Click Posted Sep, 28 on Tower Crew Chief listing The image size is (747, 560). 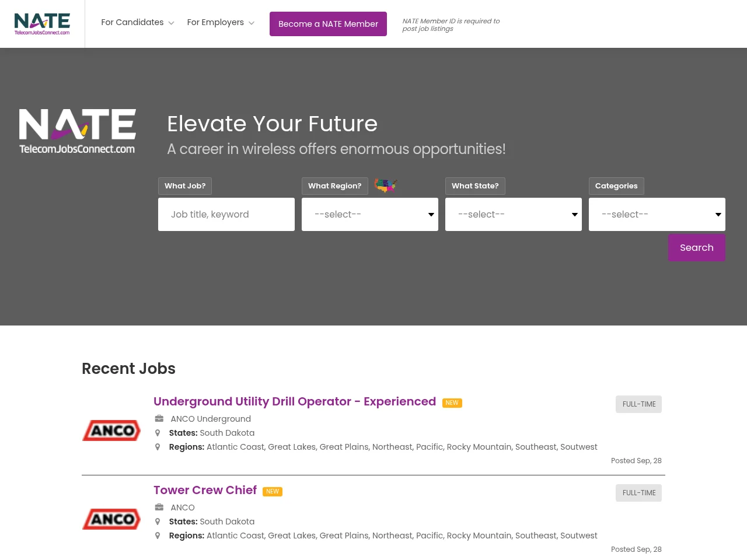click(636, 549)
